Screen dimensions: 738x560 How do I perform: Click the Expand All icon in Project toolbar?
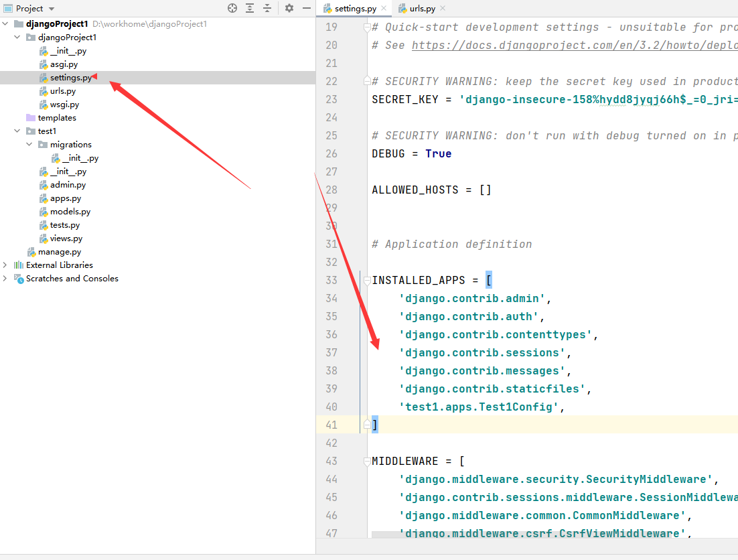point(249,8)
